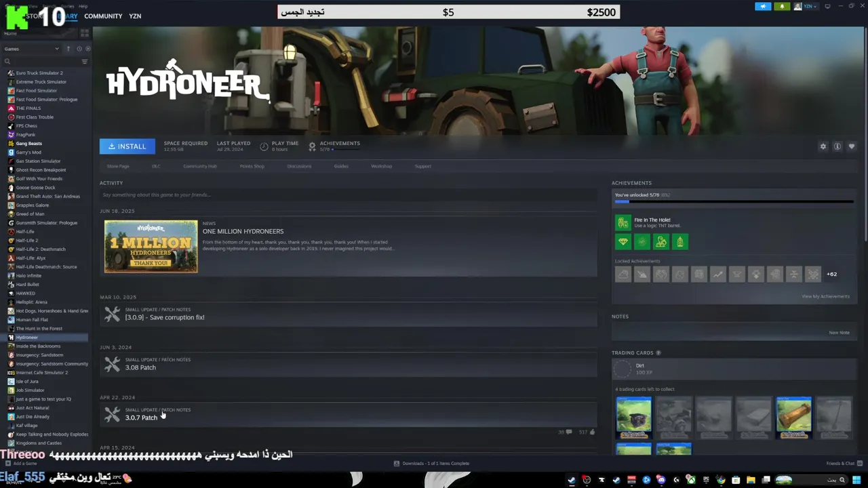Image resolution: width=868 pixels, height=488 pixels.
Task: Click New Note in Notes panel
Action: tap(839, 333)
